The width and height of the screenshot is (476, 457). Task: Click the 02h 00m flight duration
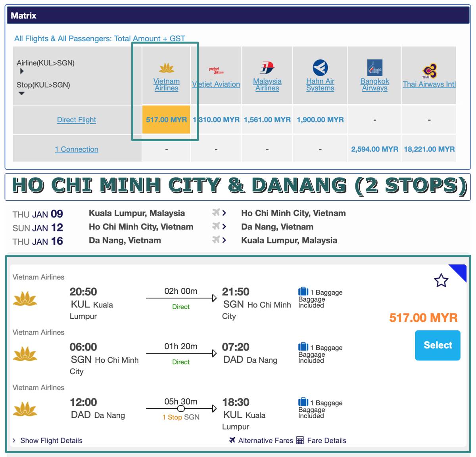pyautogui.click(x=181, y=291)
